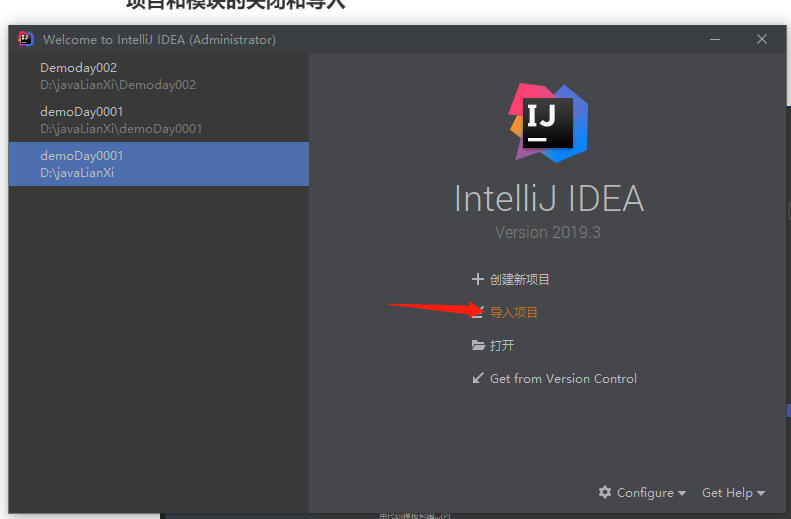
Task: Choose the 导入项目 link text
Action: click(514, 313)
